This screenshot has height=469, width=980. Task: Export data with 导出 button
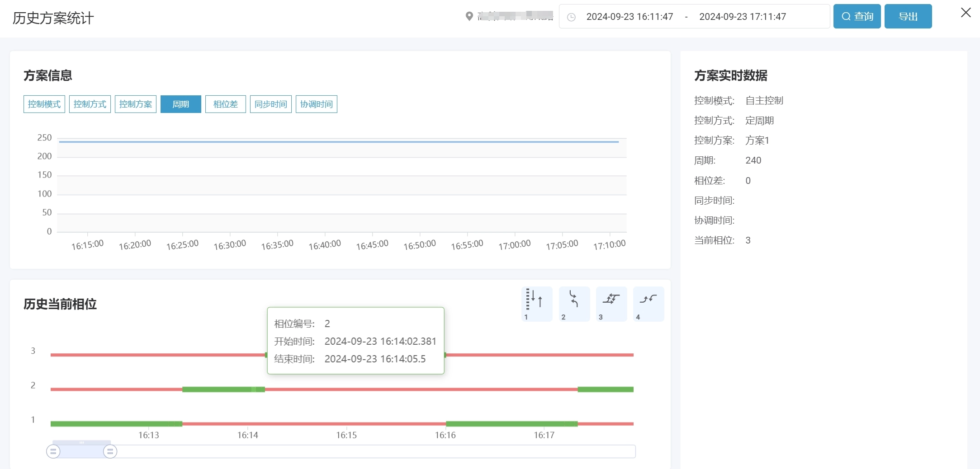tap(908, 16)
